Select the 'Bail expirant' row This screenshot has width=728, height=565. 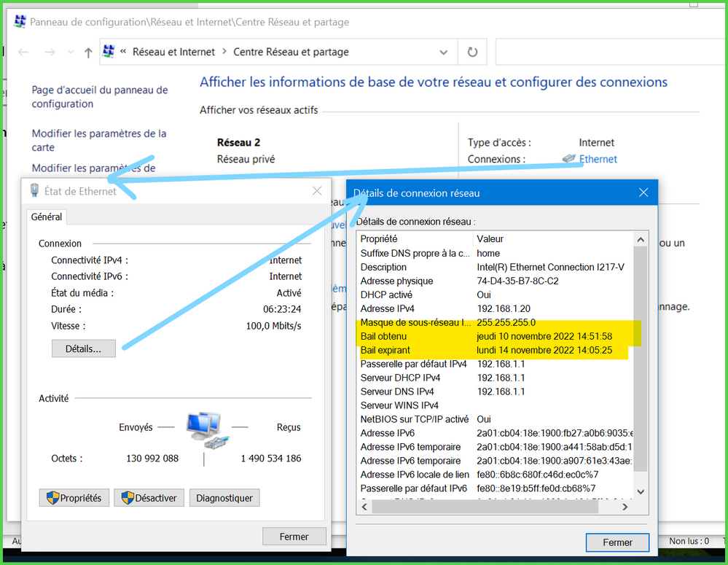[496, 351]
